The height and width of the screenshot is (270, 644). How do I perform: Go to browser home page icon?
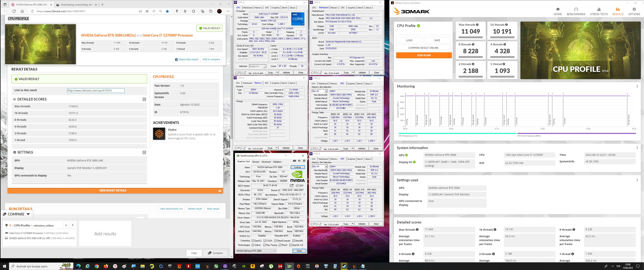22,11
